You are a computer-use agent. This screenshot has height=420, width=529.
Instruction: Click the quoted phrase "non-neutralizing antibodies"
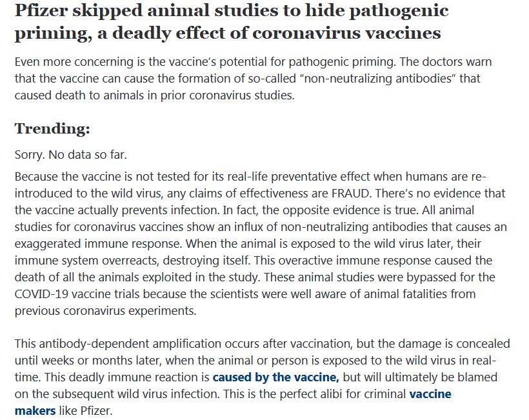pos(362,79)
